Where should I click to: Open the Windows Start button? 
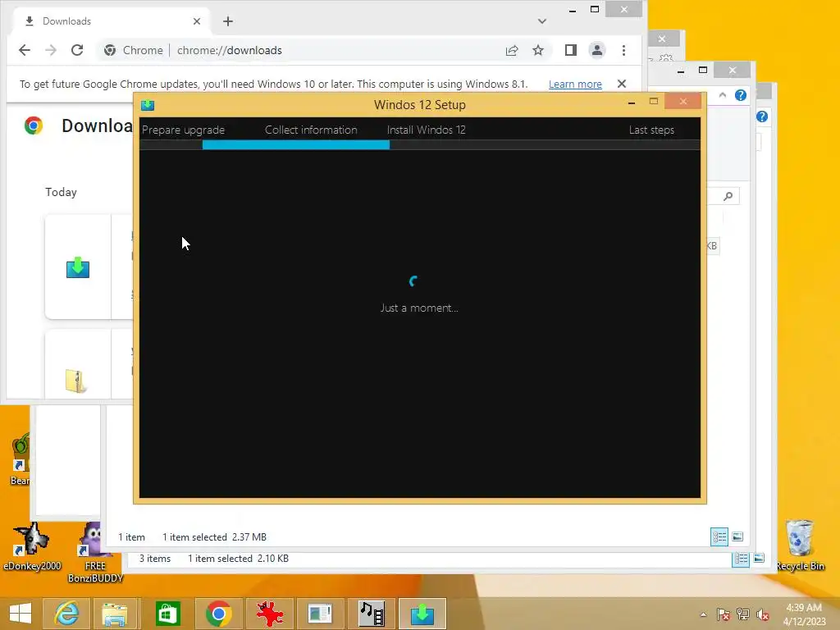[21, 614]
